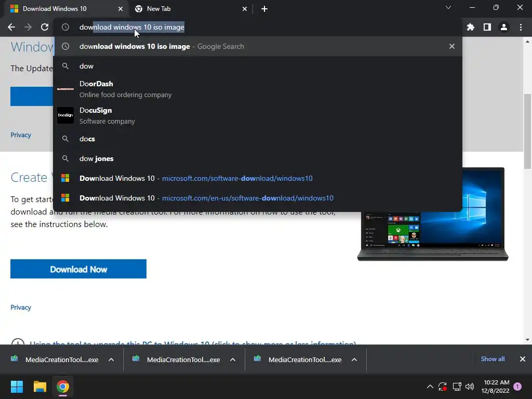The width and height of the screenshot is (532, 399).
Task: Click Show all downloads
Action: coord(493,359)
